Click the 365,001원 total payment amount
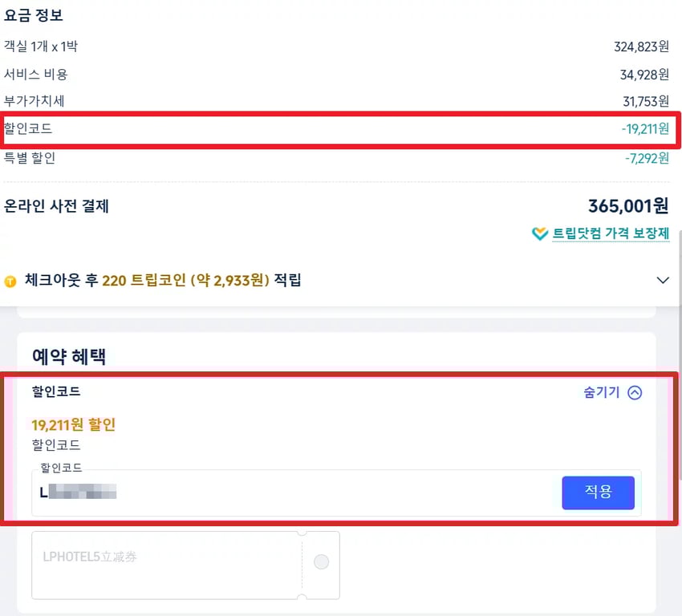 click(628, 206)
